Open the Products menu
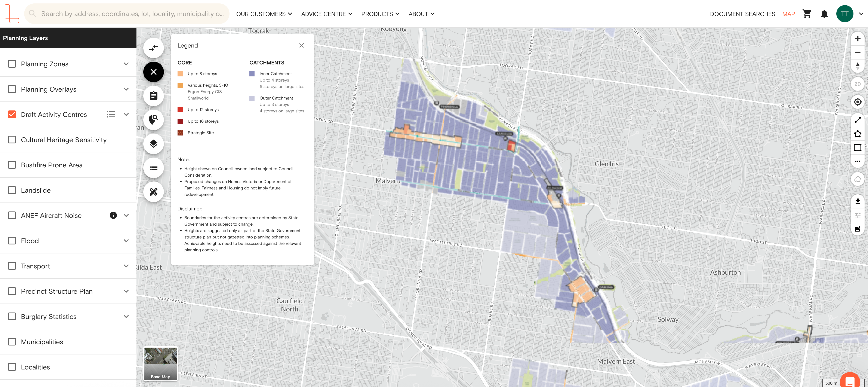 380,14
